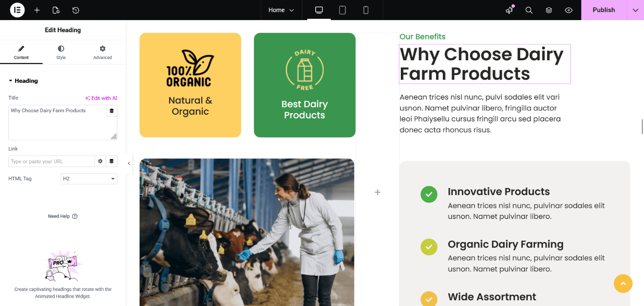Switch to the Advanced tab
The height and width of the screenshot is (306, 644).
click(103, 53)
